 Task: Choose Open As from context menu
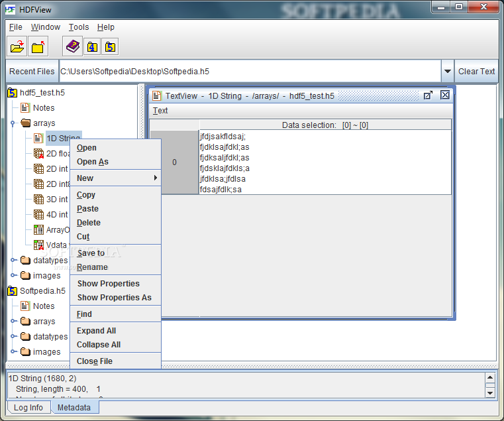point(115,162)
